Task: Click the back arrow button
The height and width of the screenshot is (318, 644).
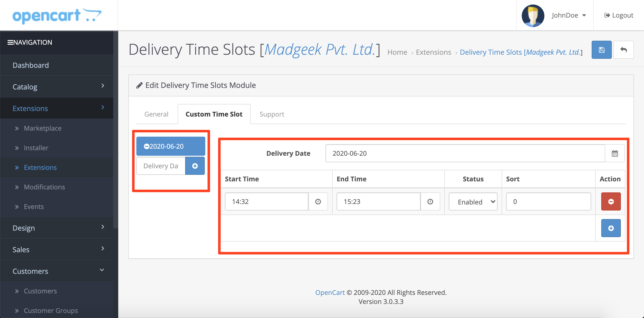Action: coord(623,50)
